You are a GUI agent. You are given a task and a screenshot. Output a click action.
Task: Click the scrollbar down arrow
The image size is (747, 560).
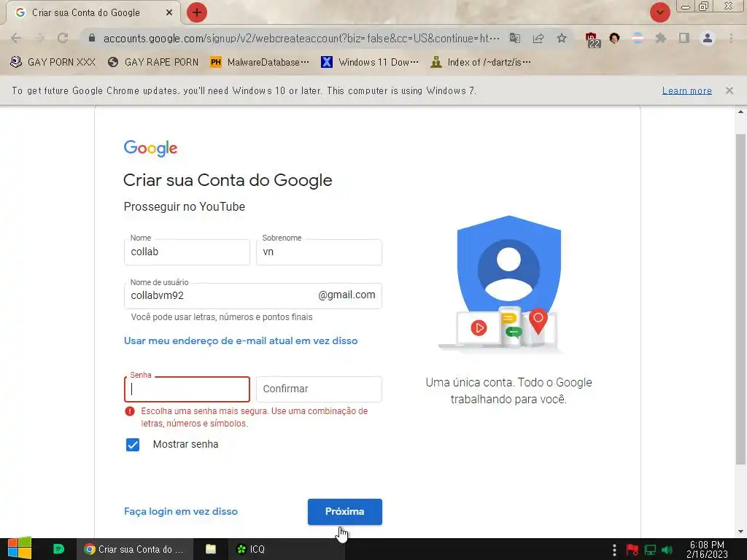point(740,532)
